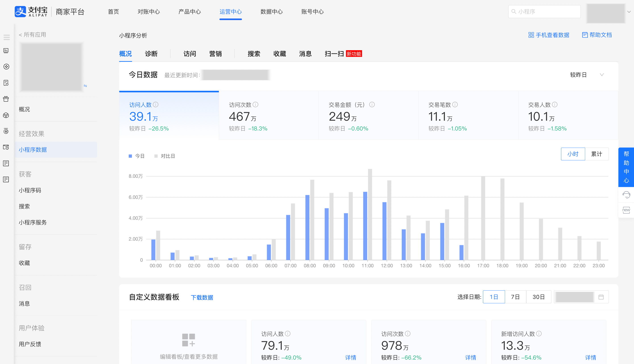Open the customer service headset icon
The height and width of the screenshot is (364, 634).
point(626,194)
